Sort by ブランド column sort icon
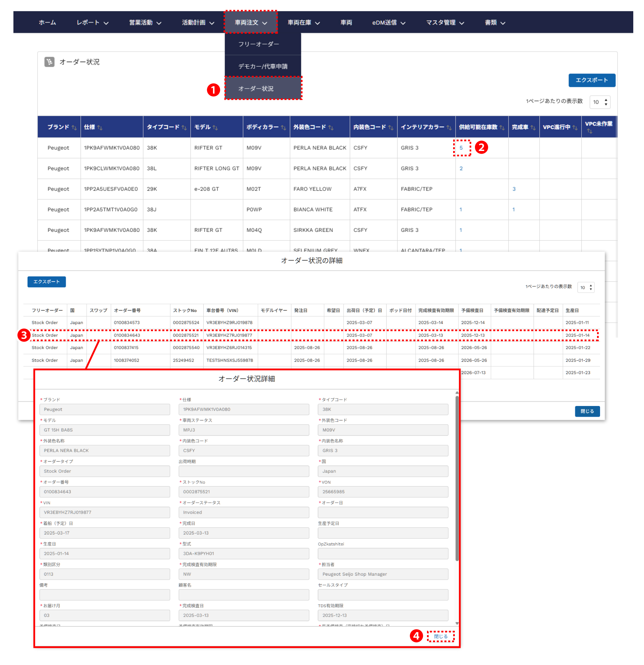644x665 pixels. (74, 127)
